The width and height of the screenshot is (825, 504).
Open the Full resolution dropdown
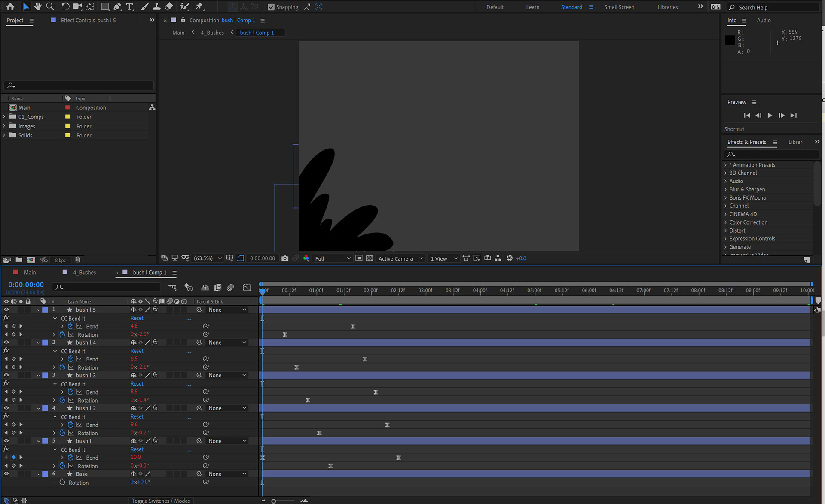point(333,258)
